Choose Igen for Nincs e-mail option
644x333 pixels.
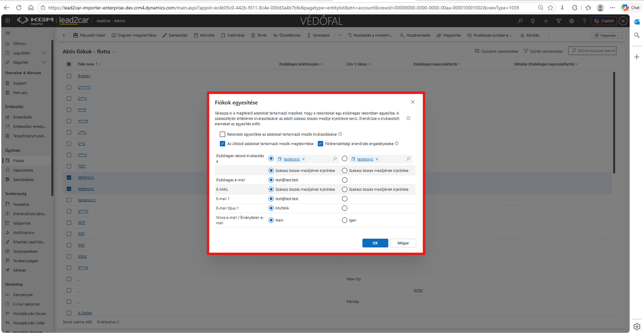[x=345, y=220]
